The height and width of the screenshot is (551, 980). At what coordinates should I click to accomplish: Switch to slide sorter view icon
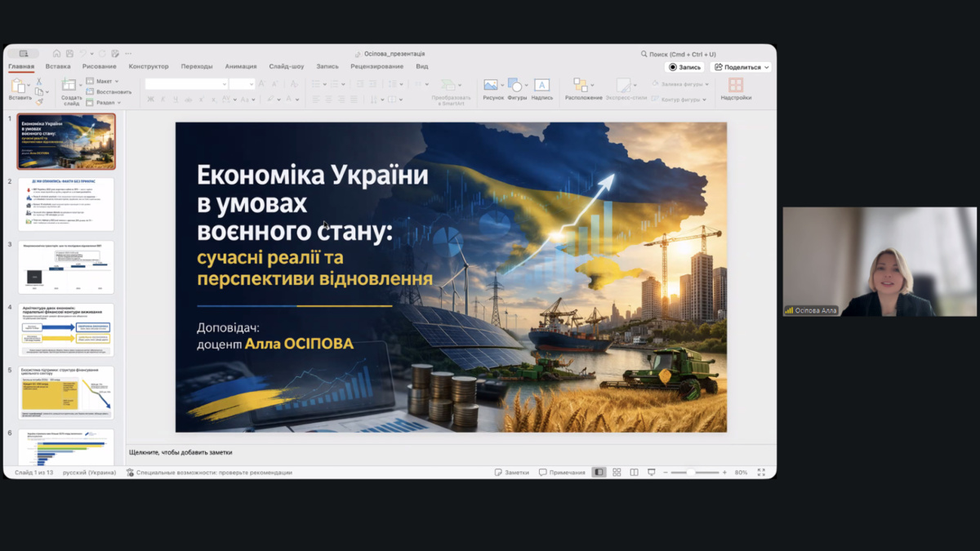(x=617, y=473)
